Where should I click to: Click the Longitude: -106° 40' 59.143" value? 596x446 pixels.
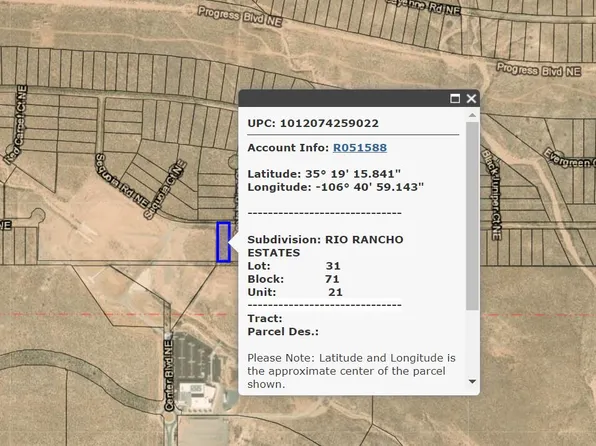336,187
